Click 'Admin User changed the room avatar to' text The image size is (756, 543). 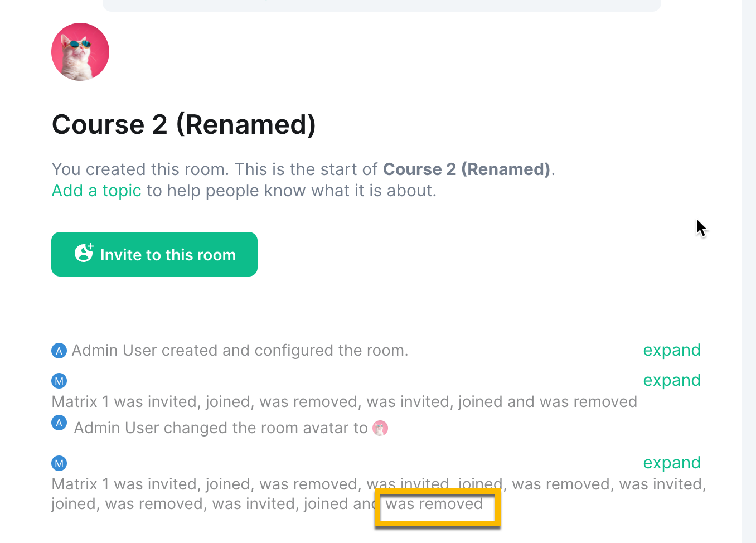(221, 428)
